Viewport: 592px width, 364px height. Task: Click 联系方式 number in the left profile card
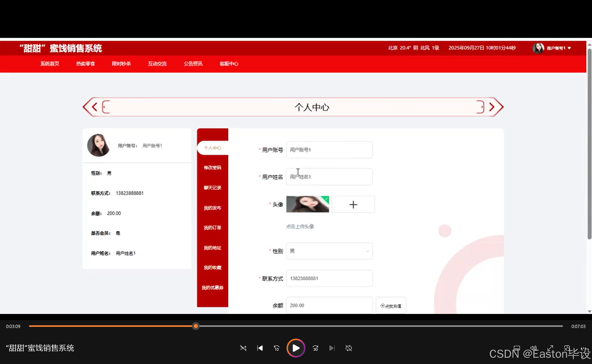[x=130, y=193]
